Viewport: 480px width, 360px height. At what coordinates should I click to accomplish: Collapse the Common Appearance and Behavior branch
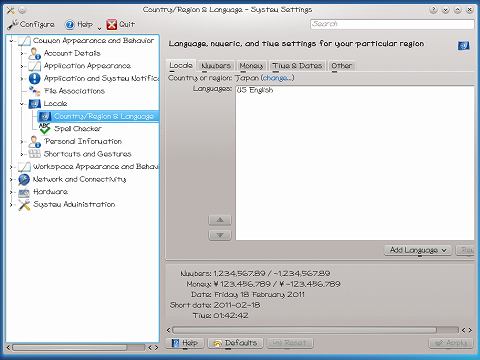(x=12, y=41)
